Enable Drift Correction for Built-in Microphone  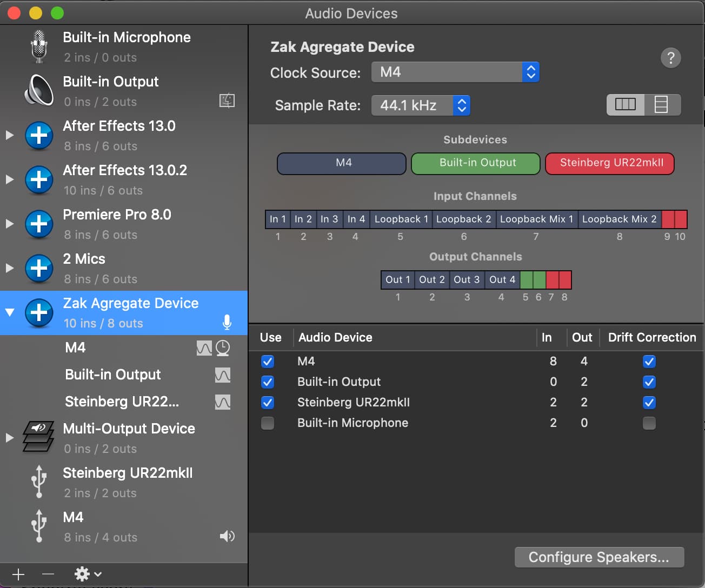[649, 423]
